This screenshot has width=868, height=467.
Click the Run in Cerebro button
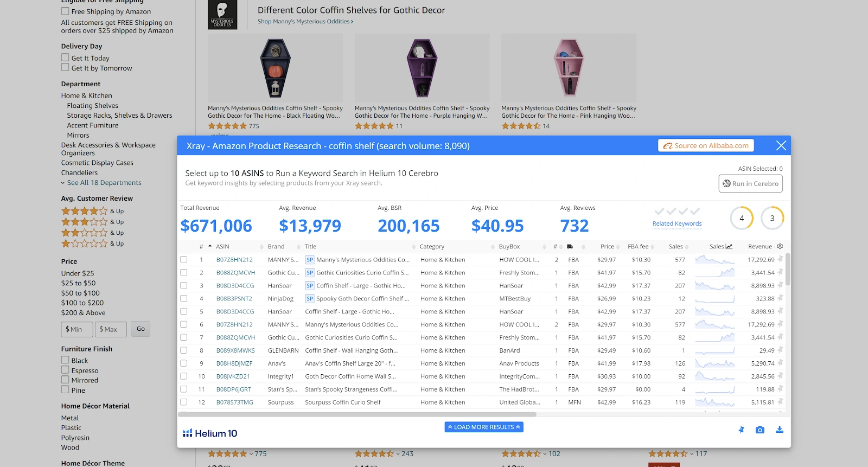(x=750, y=183)
